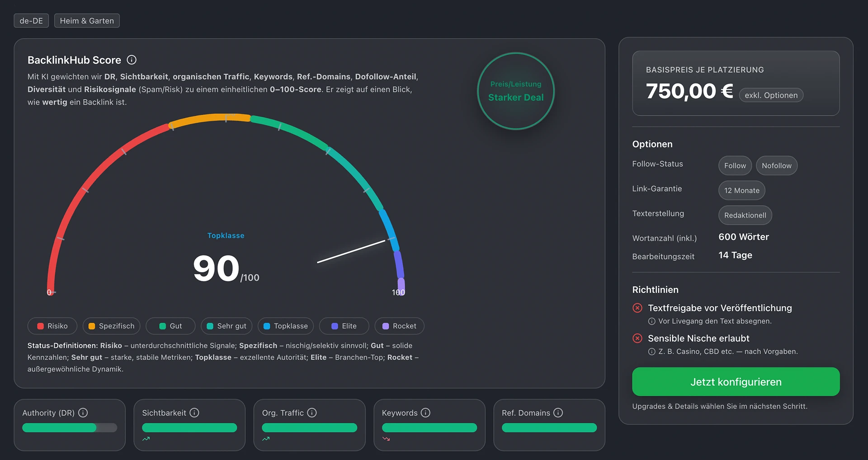Switch Follow-Status to Nofollow

777,165
